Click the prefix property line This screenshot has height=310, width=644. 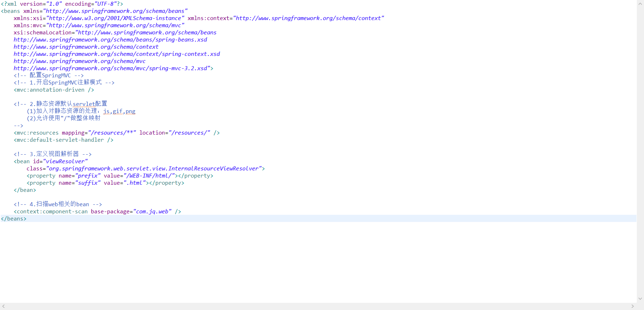(120, 176)
